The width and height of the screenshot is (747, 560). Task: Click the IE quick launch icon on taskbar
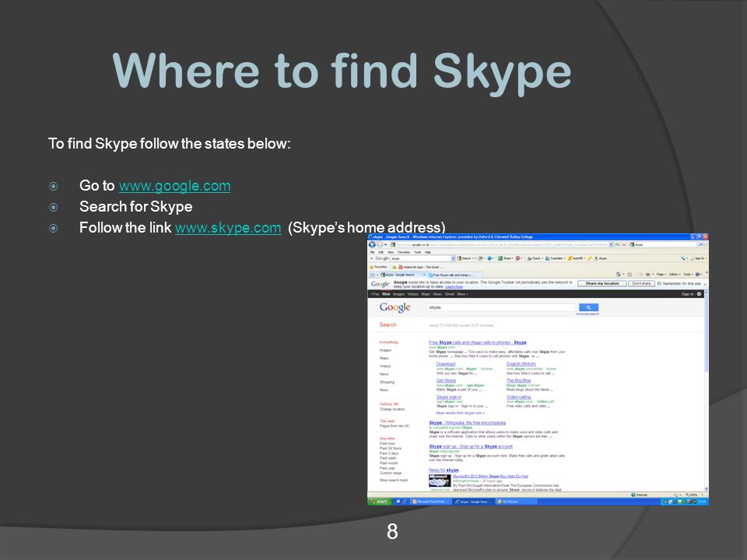point(405,502)
